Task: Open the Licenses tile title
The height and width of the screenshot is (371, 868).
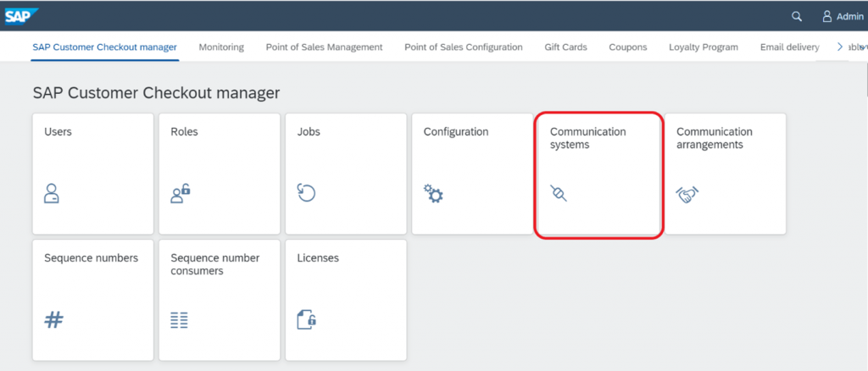Action: tap(318, 257)
